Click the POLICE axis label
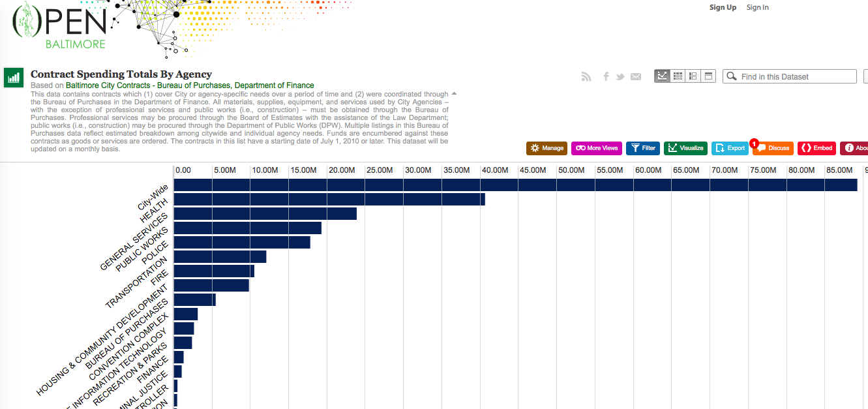868x409 pixels. (155, 254)
